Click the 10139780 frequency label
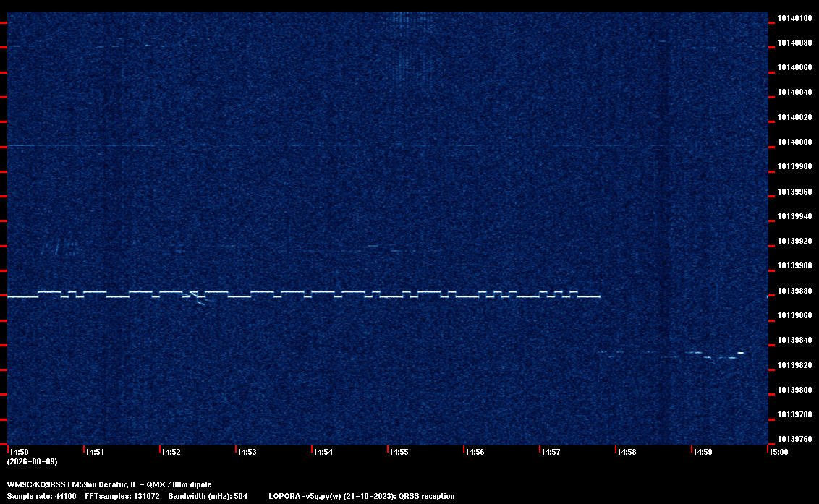The image size is (819, 504). [x=794, y=414]
